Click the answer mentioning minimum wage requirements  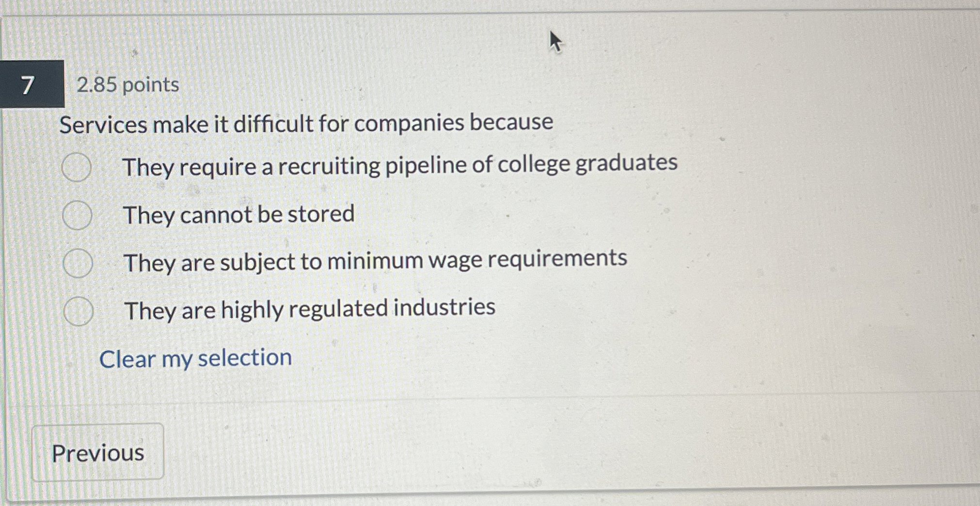[x=376, y=262]
